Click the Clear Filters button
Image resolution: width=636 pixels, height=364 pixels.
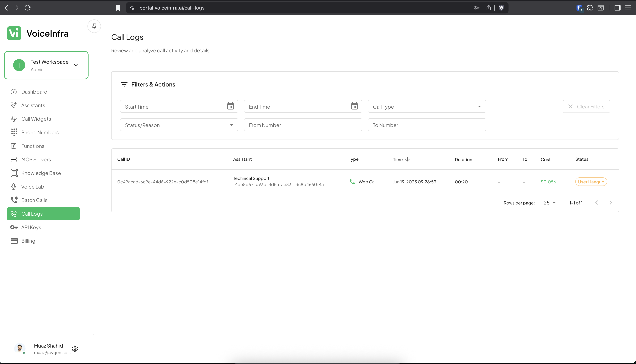[586, 106]
